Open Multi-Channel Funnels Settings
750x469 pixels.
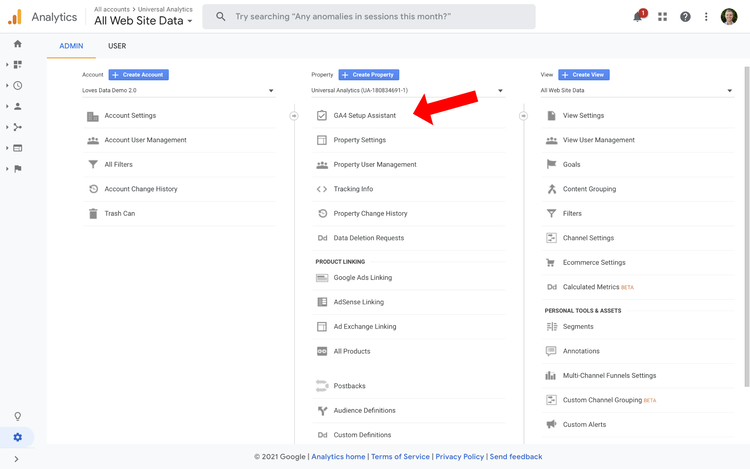[x=609, y=376]
